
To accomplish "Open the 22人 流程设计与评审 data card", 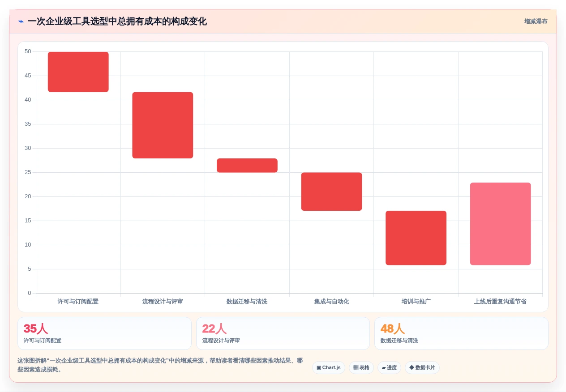I will (x=283, y=333).
